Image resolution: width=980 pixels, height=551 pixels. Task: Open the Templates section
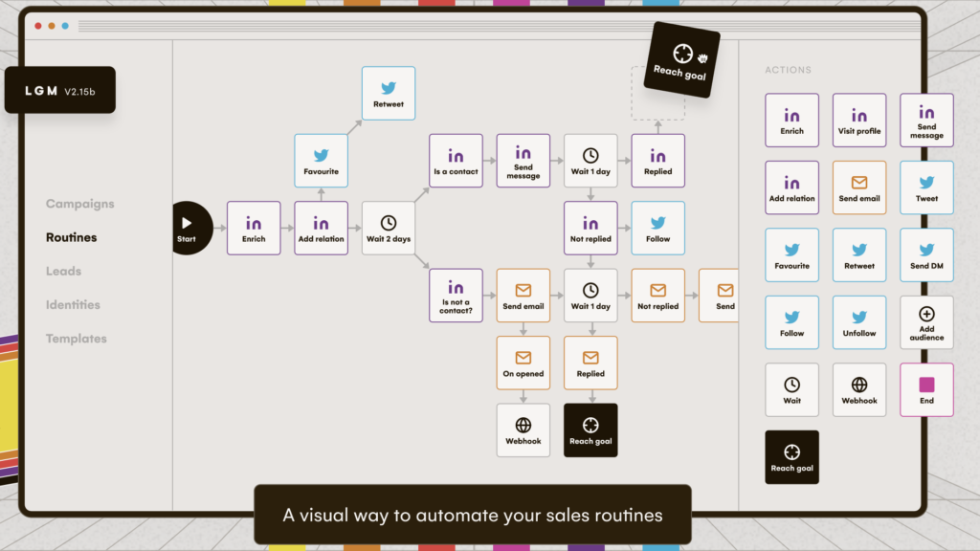pos(77,339)
